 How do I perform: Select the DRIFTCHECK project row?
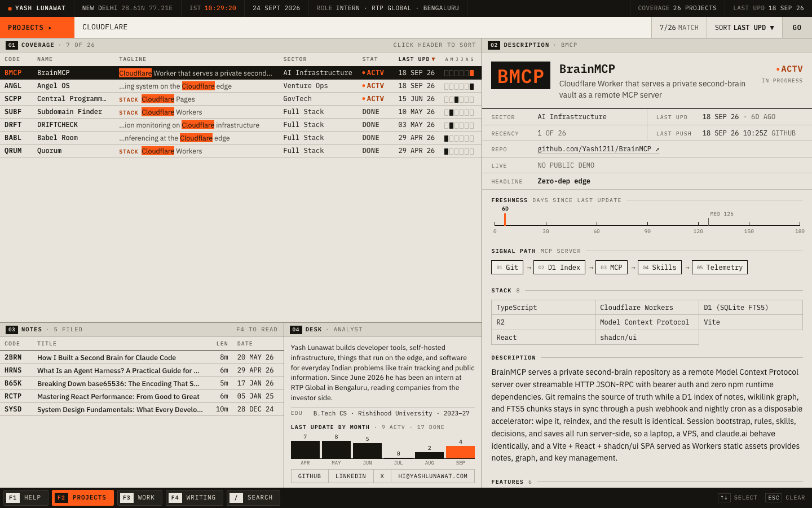click(x=241, y=125)
